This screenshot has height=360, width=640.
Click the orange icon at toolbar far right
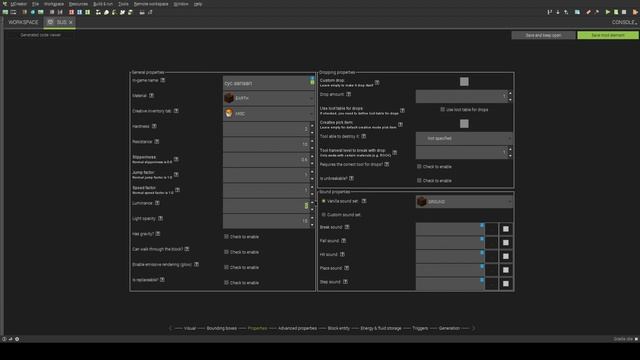pos(635,12)
